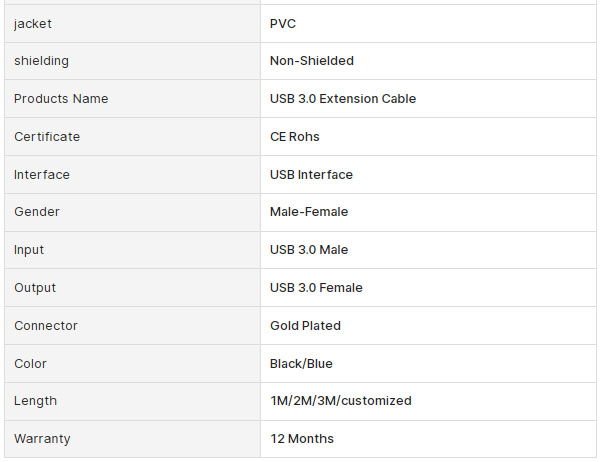Viewport: 601px width, 462px height.
Task: Select the USB 3.0 Female value
Action: (x=316, y=288)
